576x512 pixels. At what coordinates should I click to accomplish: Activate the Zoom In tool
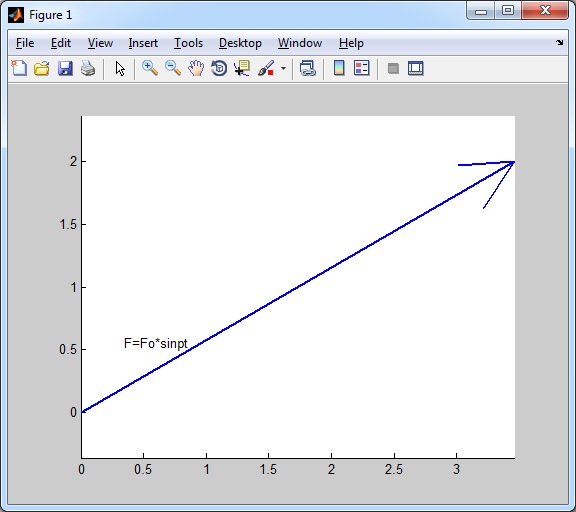(x=150, y=68)
